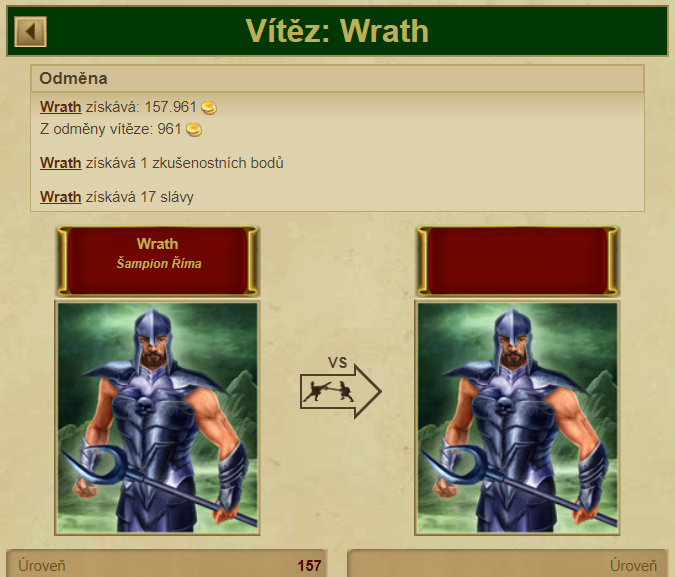Open Wrath link in the fame line

tap(61, 197)
